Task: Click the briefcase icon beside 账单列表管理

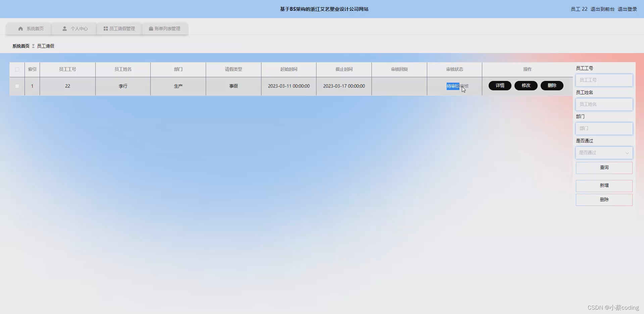Action: click(151, 29)
